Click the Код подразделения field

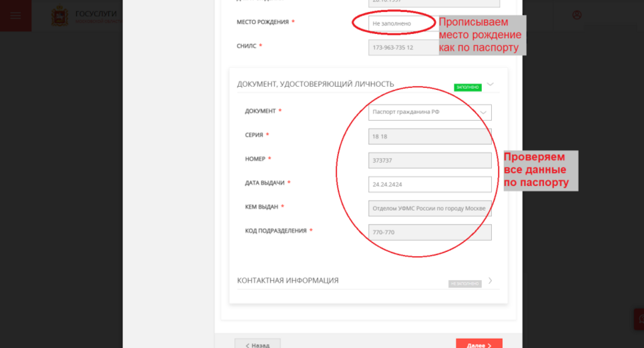[x=430, y=231]
